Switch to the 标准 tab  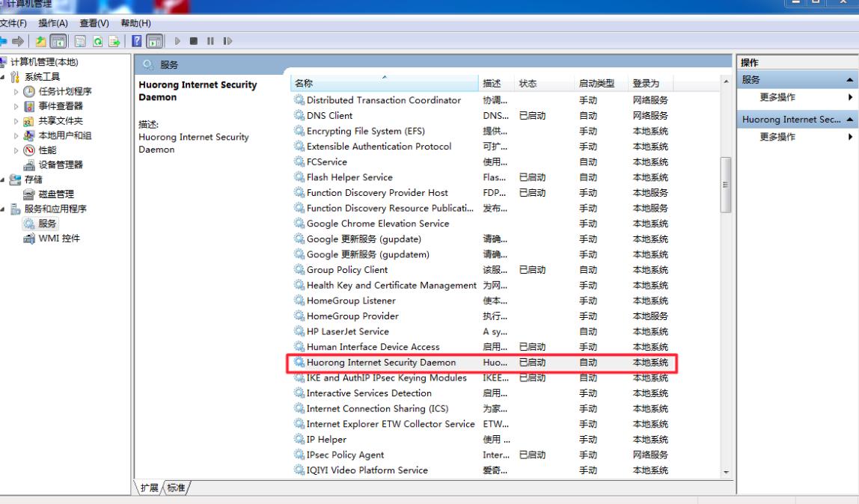177,488
